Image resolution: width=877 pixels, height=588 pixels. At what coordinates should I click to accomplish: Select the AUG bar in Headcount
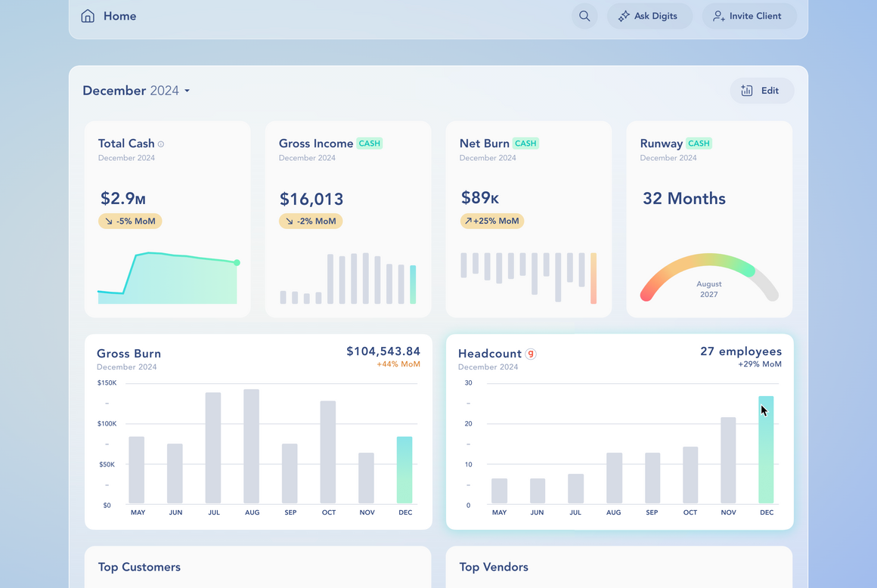pyautogui.click(x=614, y=478)
